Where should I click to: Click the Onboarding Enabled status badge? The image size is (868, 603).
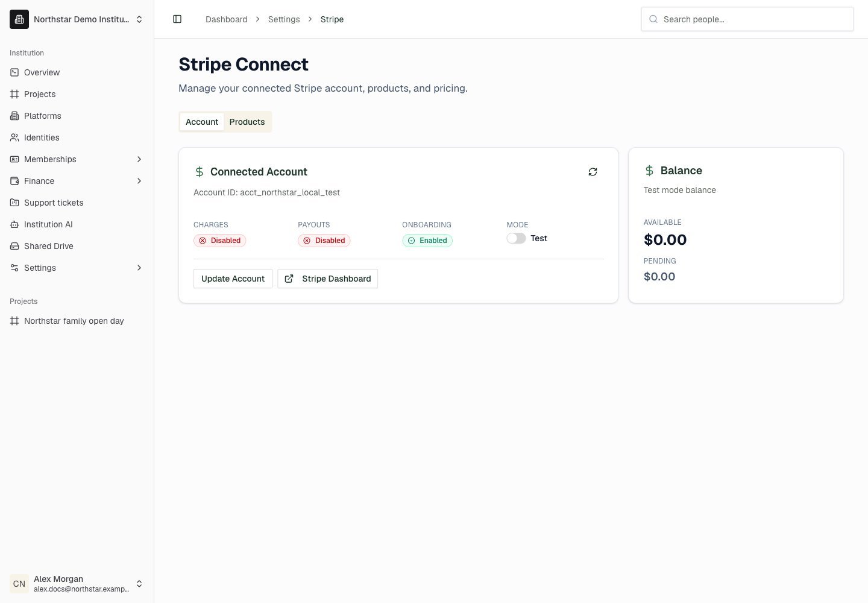pyautogui.click(x=427, y=241)
